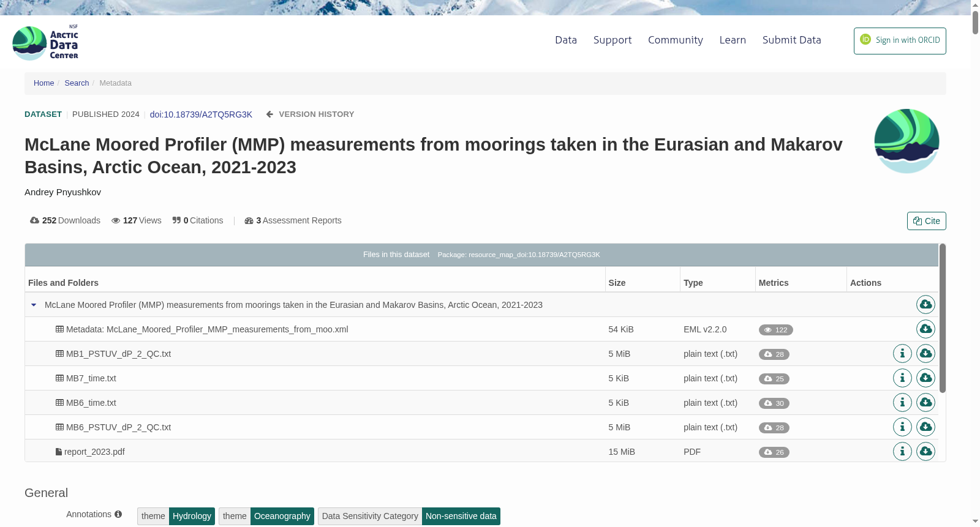
Task: Show info for MB6_time.txt
Action: pyautogui.click(x=902, y=402)
